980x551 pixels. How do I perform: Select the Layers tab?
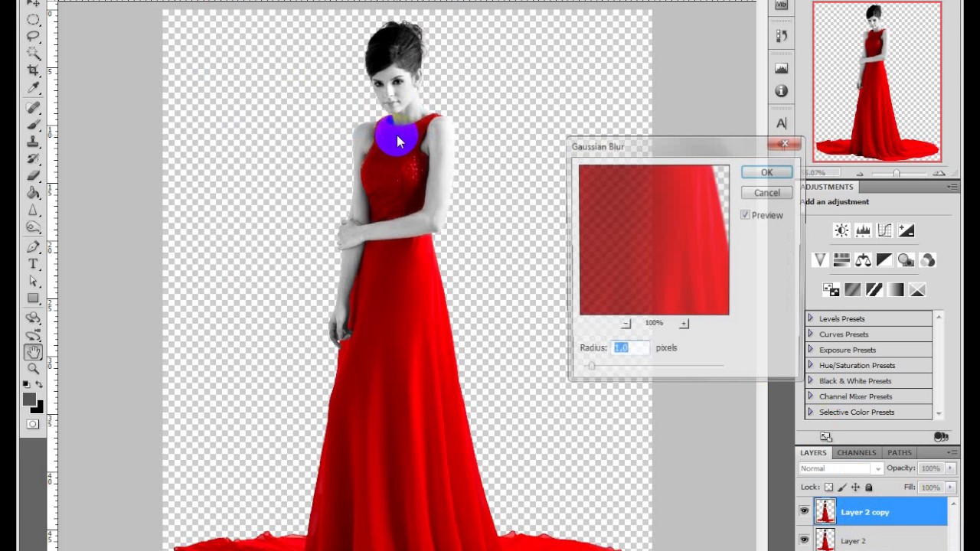click(x=813, y=452)
